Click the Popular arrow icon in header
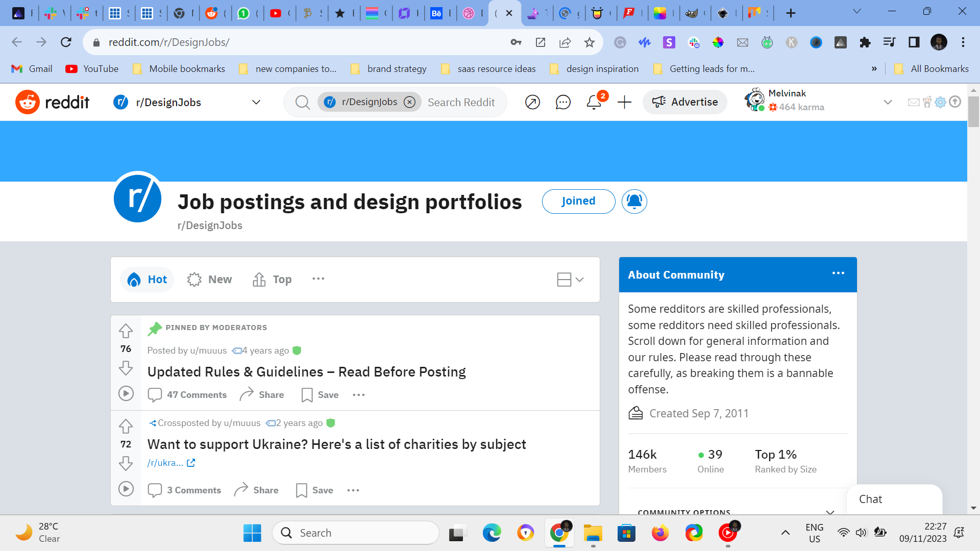Image resolution: width=980 pixels, height=551 pixels. [532, 103]
